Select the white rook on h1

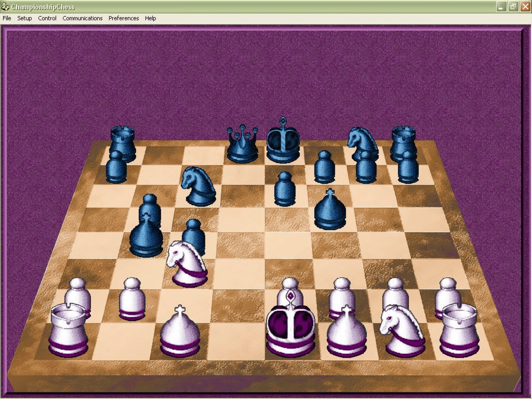459,330
